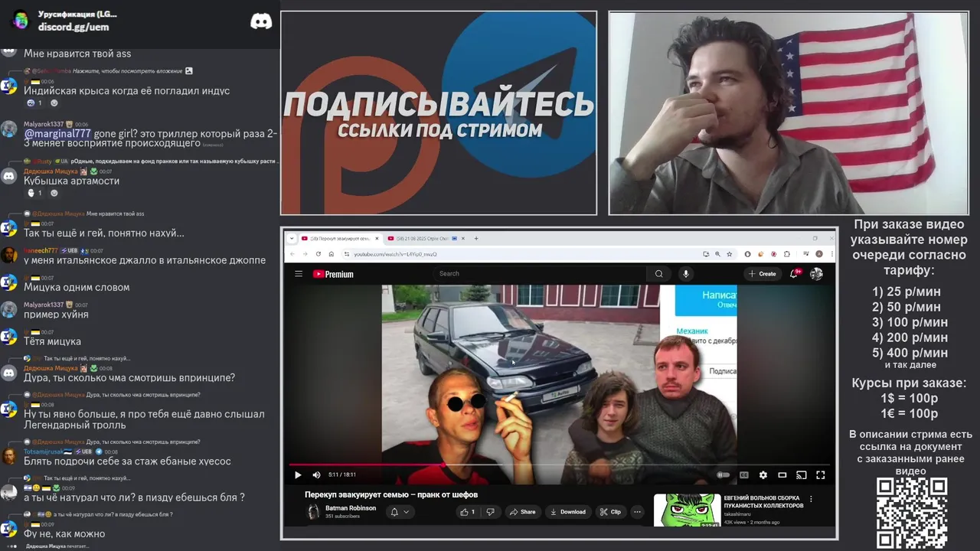Open the ЕВГЕНИЙ ВОЛЬНОВ СБОРКА video title

[763, 502]
